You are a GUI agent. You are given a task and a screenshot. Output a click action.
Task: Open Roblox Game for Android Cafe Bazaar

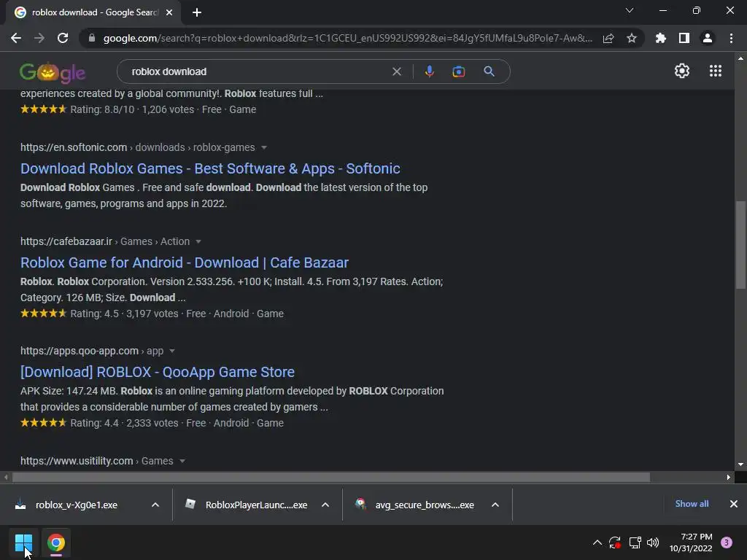coord(185,262)
